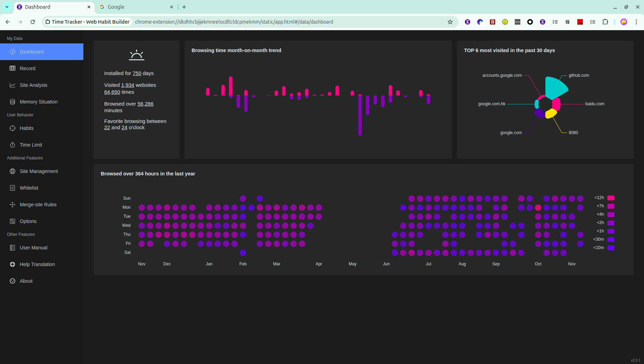Select the Merge-site Rules move icon
The width and height of the screenshot is (644, 364).
coord(13,204)
